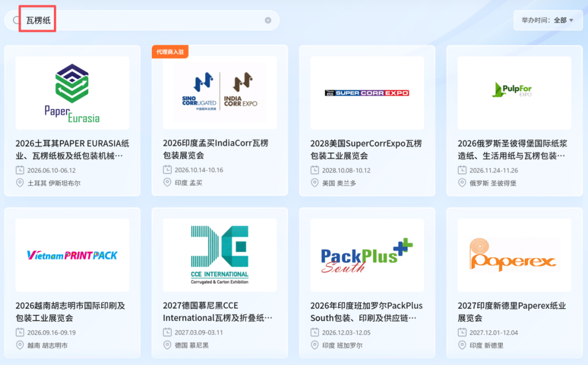Open the SinoCorrugated IndiaCorr Expo logo thumbnail
This screenshot has height=365, width=588.
tap(220, 92)
